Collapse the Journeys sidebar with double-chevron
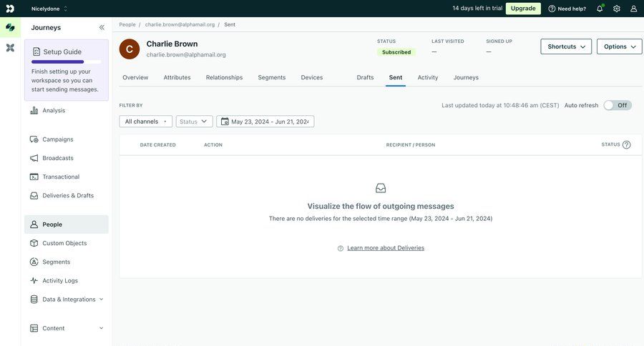644x346 pixels. coord(102,27)
